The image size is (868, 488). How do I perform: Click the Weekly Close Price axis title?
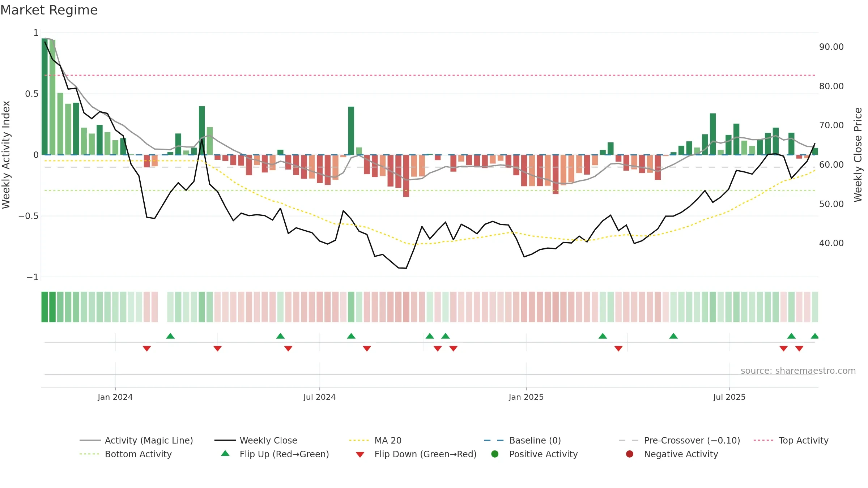click(858, 155)
